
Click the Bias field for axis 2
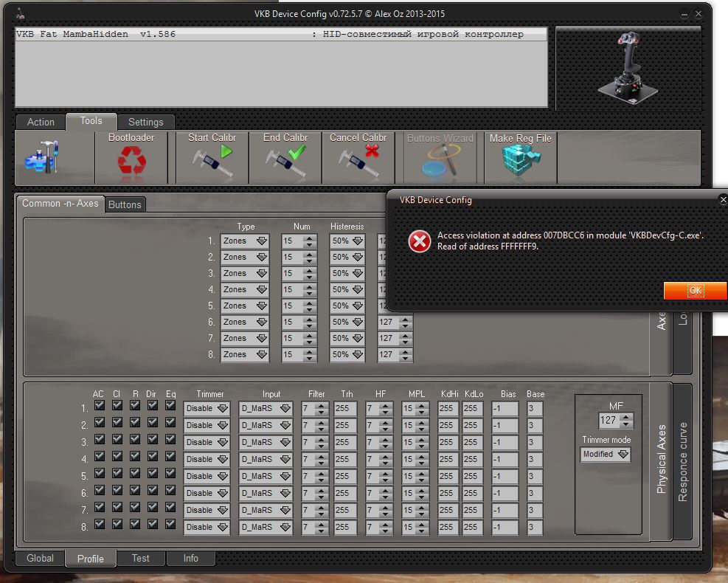click(505, 425)
